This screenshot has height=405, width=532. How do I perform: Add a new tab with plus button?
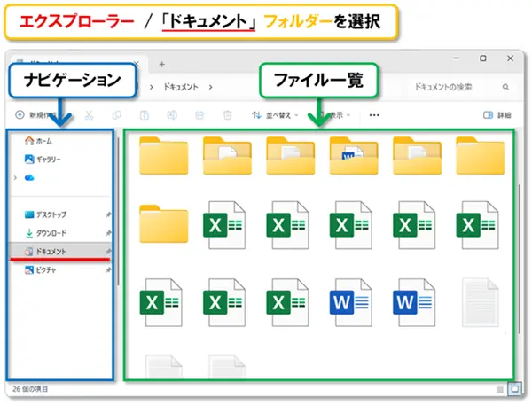(x=162, y=64)
